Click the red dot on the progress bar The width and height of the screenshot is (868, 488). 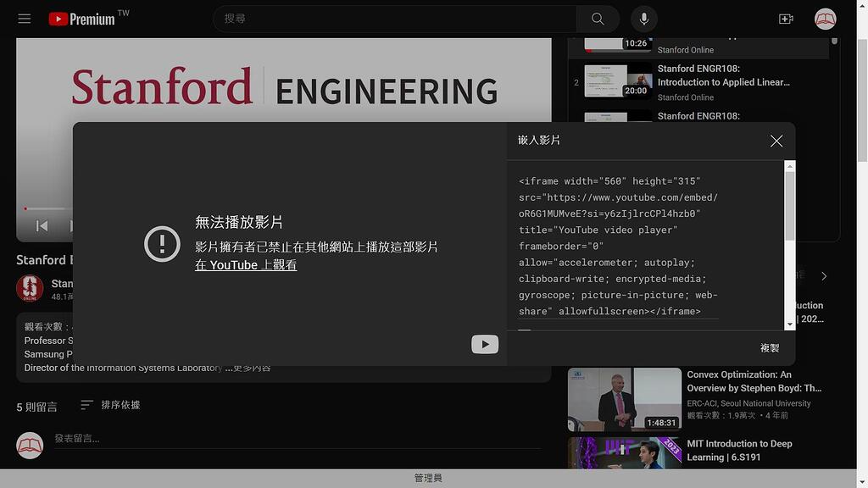pyautogui.click(x=26, y=208)
